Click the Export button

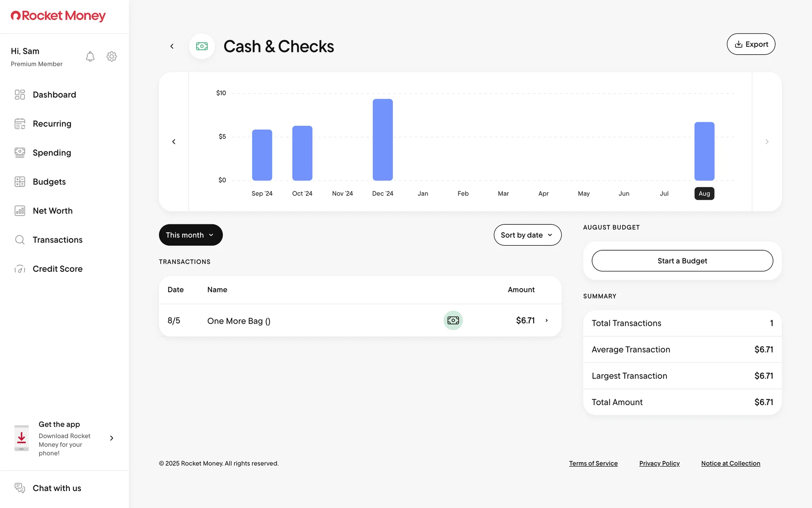751,44
